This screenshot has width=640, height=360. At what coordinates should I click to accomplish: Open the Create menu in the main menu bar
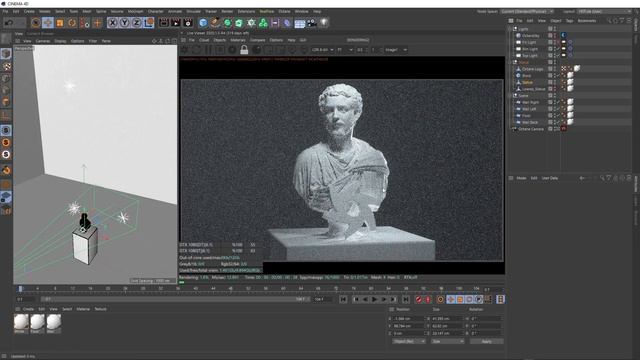29,11
